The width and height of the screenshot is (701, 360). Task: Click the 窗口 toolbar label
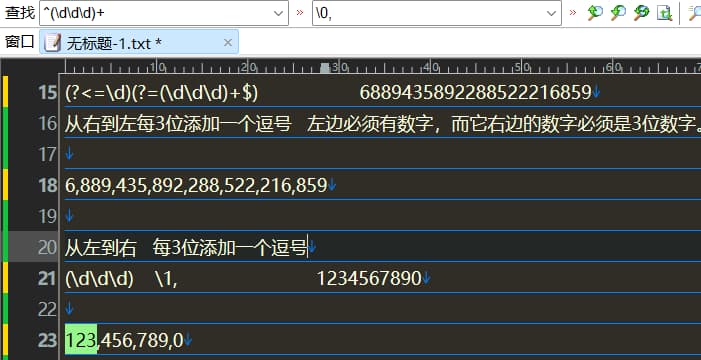tap(19, 42)
